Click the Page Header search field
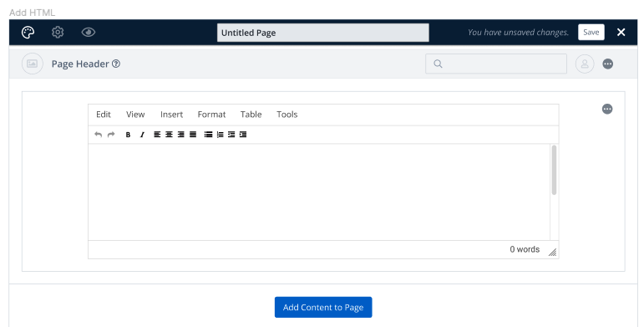This screenshot has height=327, width=644. pos(495,64)
